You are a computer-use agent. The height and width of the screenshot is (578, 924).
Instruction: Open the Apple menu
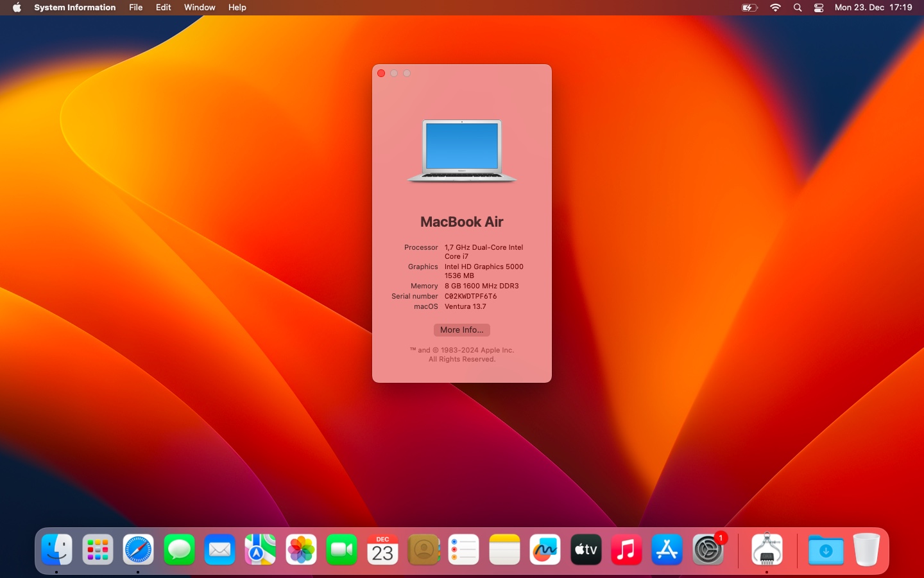[17, 8]
